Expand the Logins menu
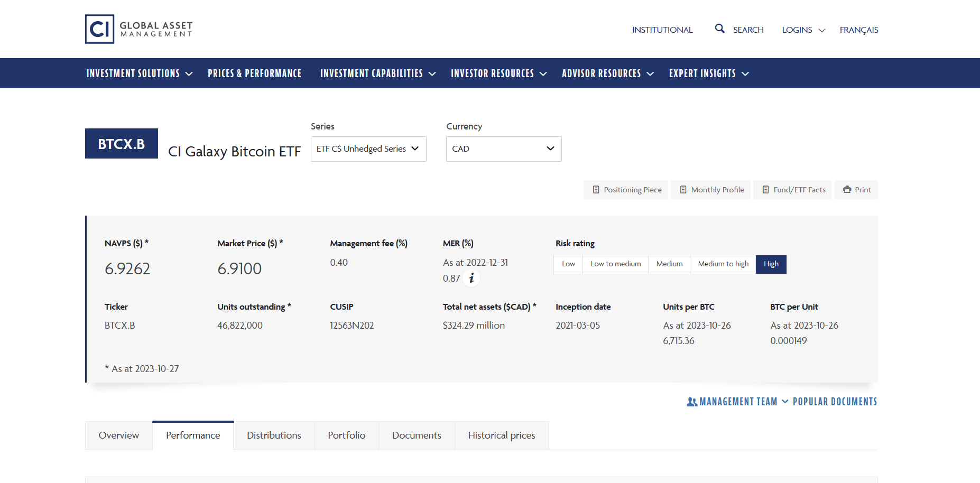Viewport: 980px width, 483px height. pyautogui.click(x=803, y=30)
